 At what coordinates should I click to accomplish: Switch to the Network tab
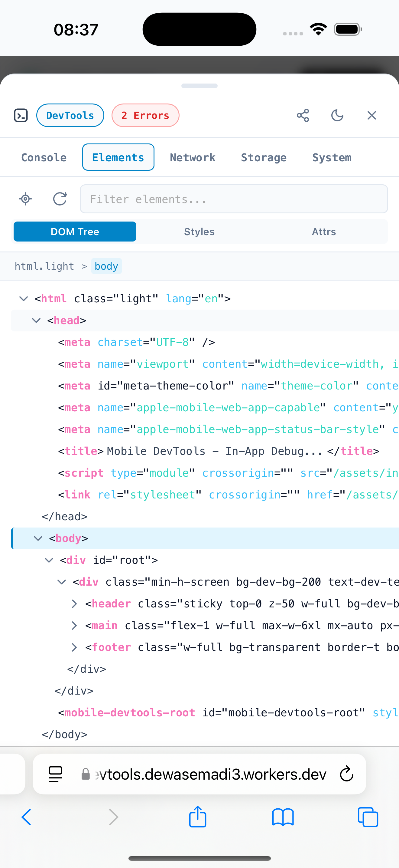pyautogui.click(x=193, y=157)
